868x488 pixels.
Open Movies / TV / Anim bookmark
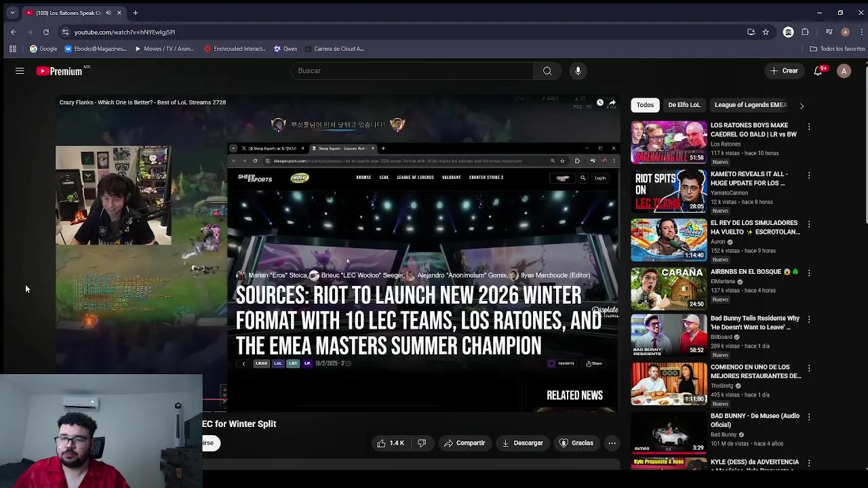point(164,49)
